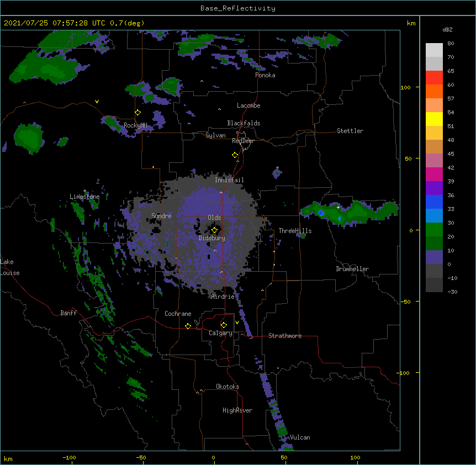Click the yellow marker above Calgary label
Image resolution: width=476 pixels, height=465 pixels.
(x=224, y=325)
